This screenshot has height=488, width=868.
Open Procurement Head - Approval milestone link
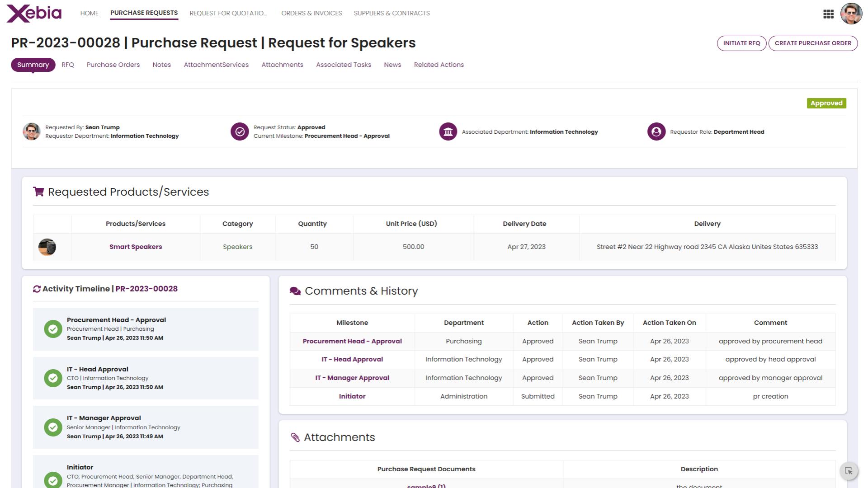tap(352, 341)
